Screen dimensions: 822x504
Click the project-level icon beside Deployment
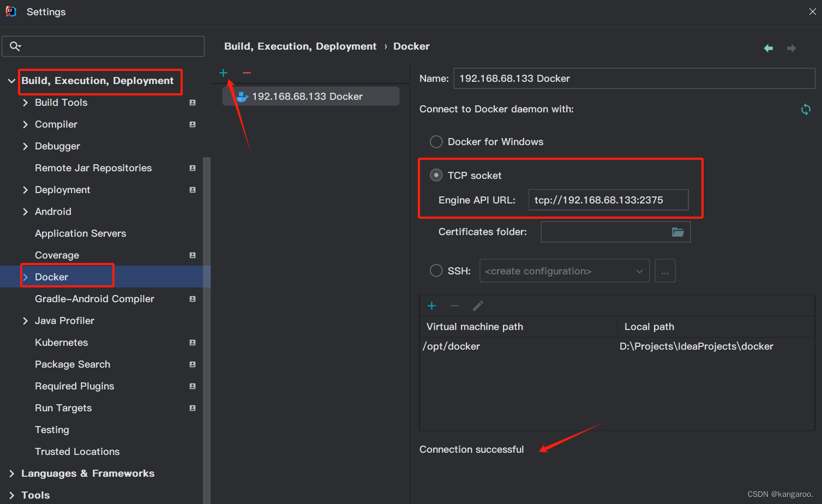point(193,190)
